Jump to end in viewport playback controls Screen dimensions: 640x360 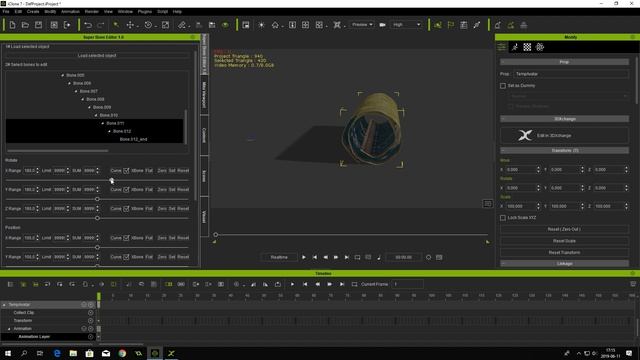tap(347, 257)
